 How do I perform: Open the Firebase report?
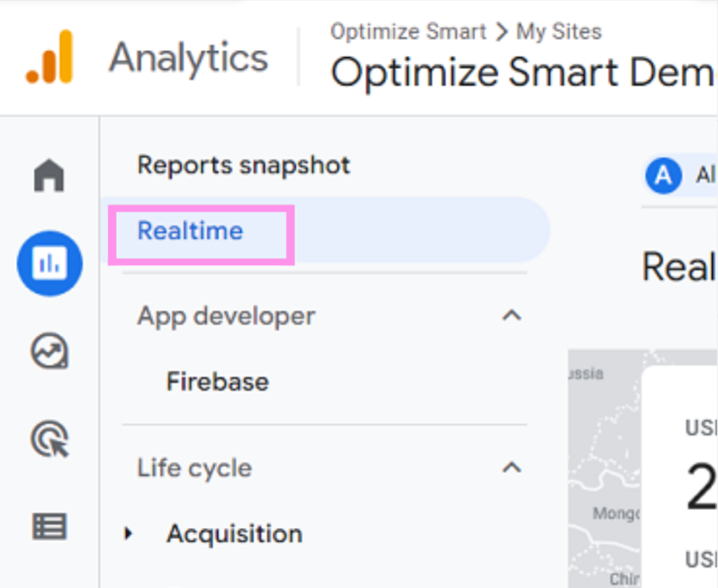click(x=217, y=382)
